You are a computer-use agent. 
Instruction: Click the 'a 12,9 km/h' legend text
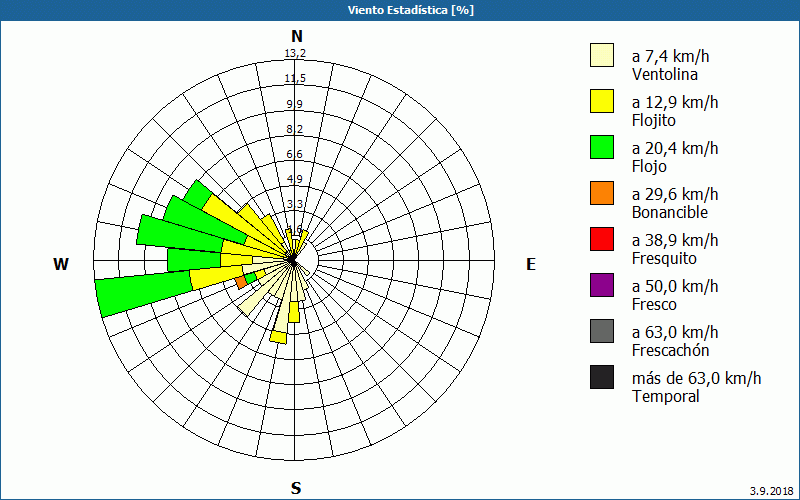point(675,102)
